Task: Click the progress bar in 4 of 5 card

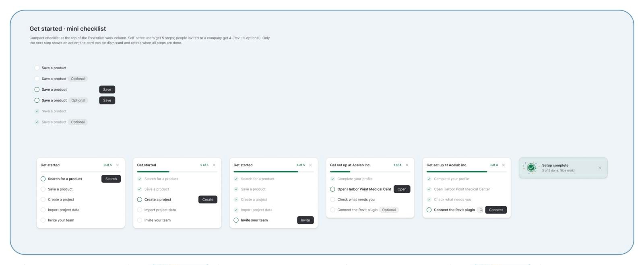Action: coord(274,172)
